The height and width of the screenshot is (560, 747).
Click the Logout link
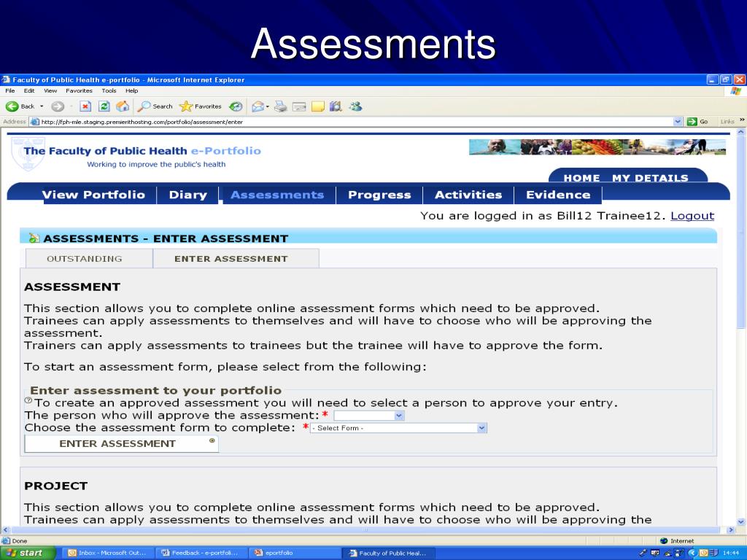[692, 216]
